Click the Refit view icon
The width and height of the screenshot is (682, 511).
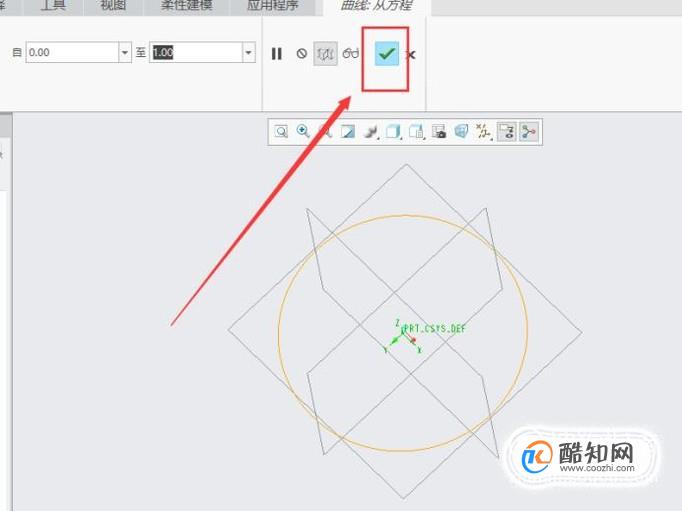click(281, 131)
